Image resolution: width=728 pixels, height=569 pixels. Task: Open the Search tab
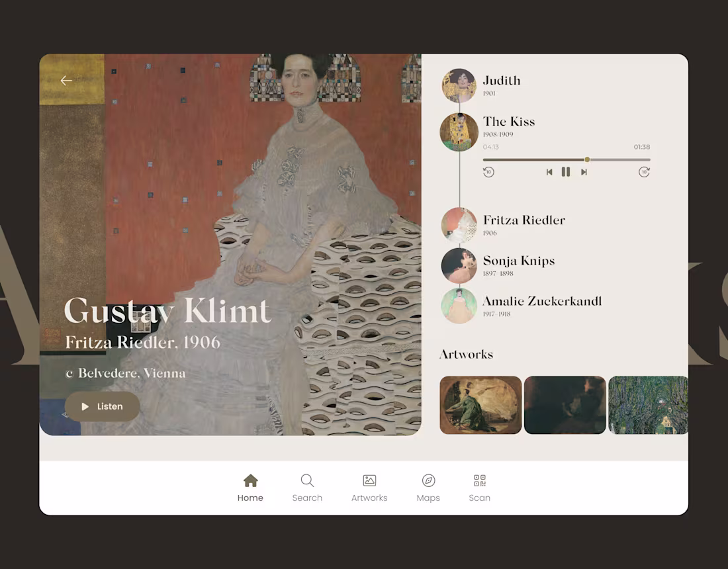307,488
